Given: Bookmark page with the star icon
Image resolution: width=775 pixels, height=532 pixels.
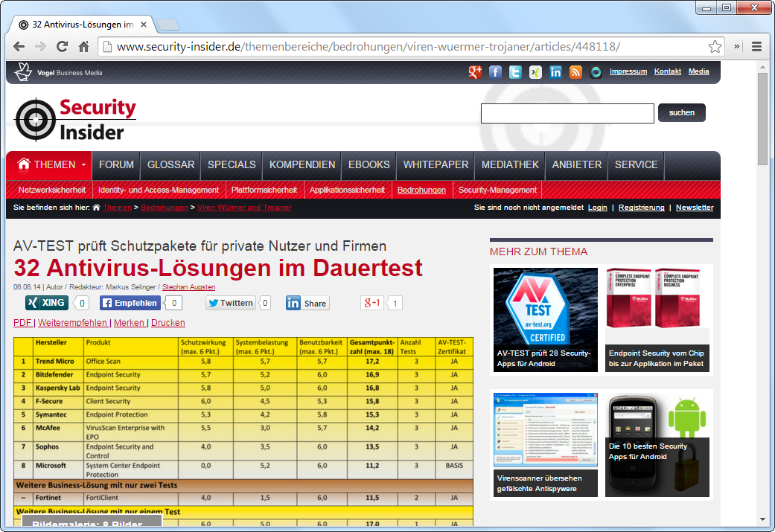Looking at the screenshot, I should pos(715,47).
